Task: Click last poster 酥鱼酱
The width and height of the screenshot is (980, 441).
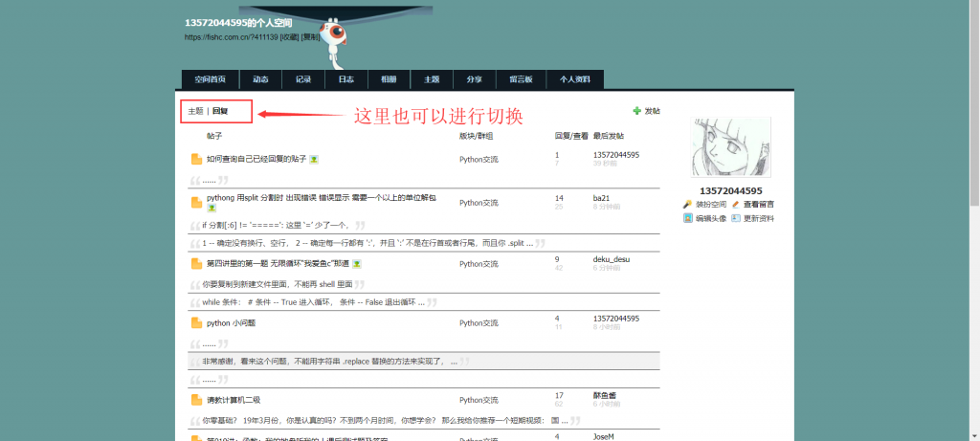Action: [605, 395]
